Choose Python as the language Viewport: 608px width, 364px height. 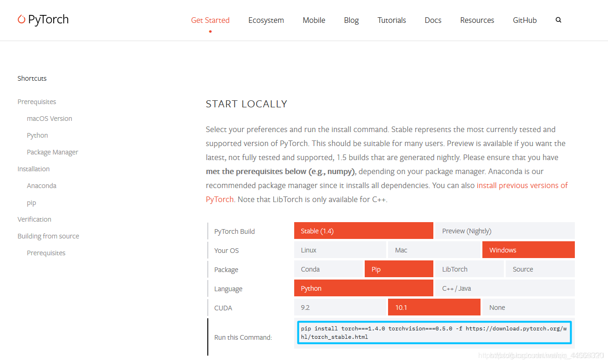coord(364,288)
